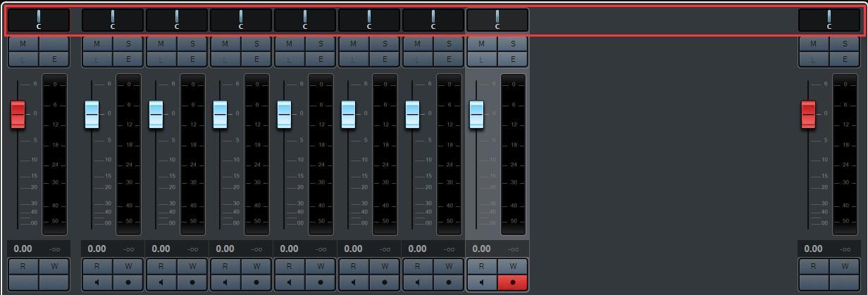Image resolution: width=868 pixels, height=295 pixels.
Task: Open E channel settings on first blue-fader channel
Action: (128, 59)
